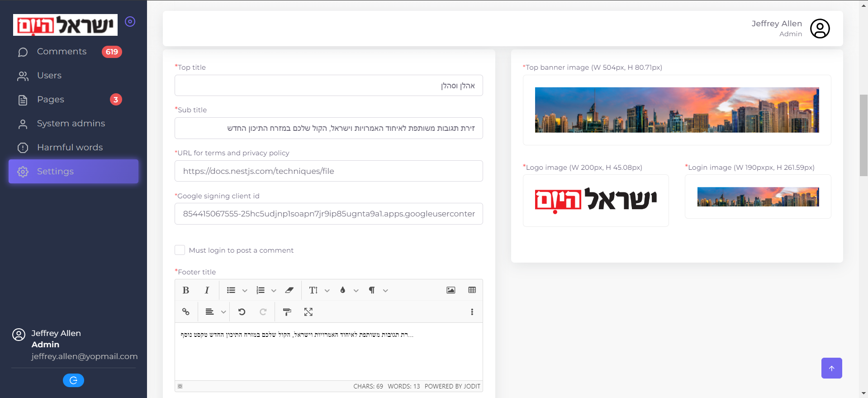868x398 pixels.
Task: Click the logo image preview
Action: (596, 200)
